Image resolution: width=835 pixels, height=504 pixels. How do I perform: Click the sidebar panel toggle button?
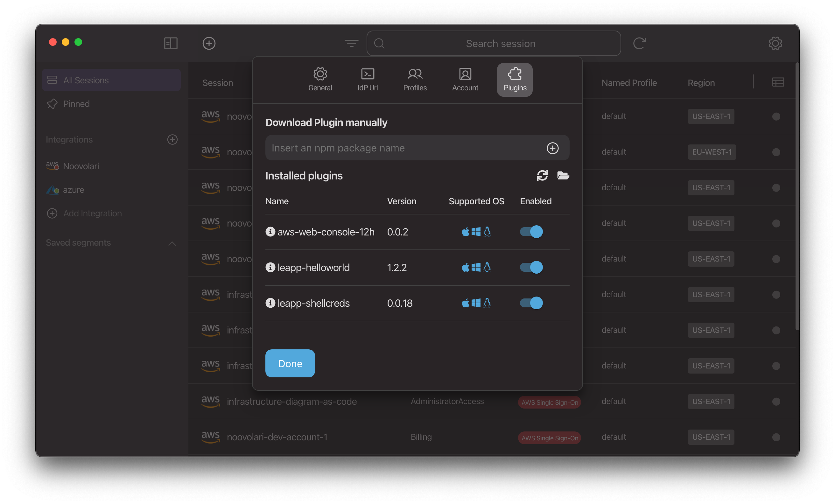pyautogui.click(x=171, y=43)
